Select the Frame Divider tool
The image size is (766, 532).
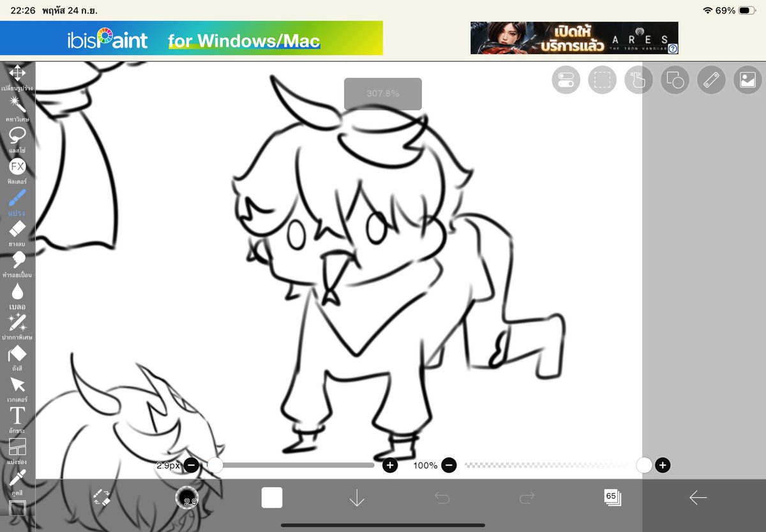[x=17, y=447]
